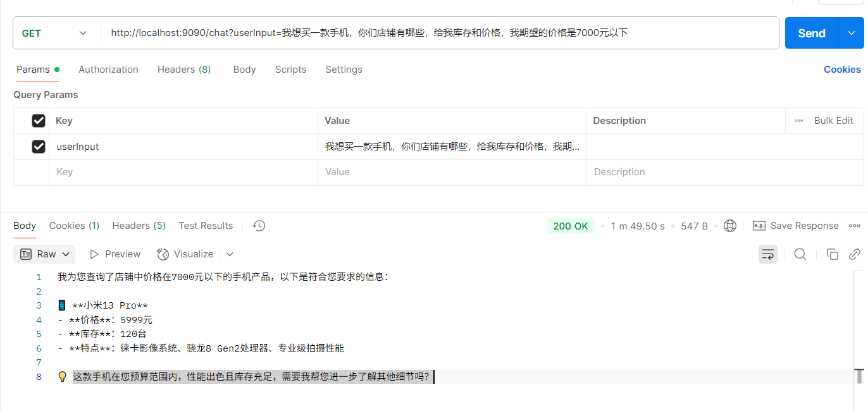This screenshot has height=411, width=868.
Task: Open the Test Results tab
Action: click(x=206, y=225)
